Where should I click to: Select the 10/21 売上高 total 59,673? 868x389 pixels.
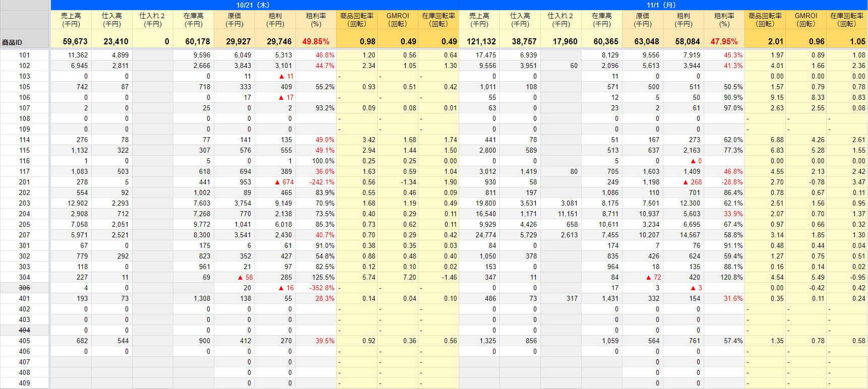75,41
